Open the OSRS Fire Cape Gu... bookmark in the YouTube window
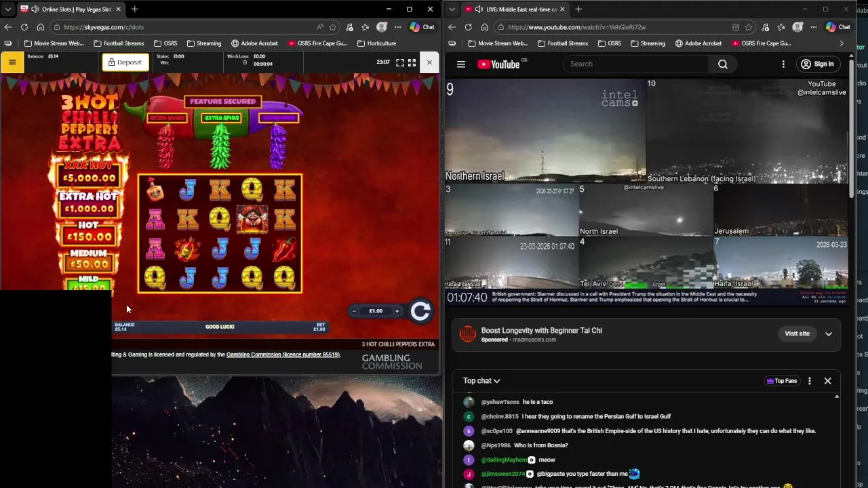This screenshot has width=868, height=488. pos(761,43)
